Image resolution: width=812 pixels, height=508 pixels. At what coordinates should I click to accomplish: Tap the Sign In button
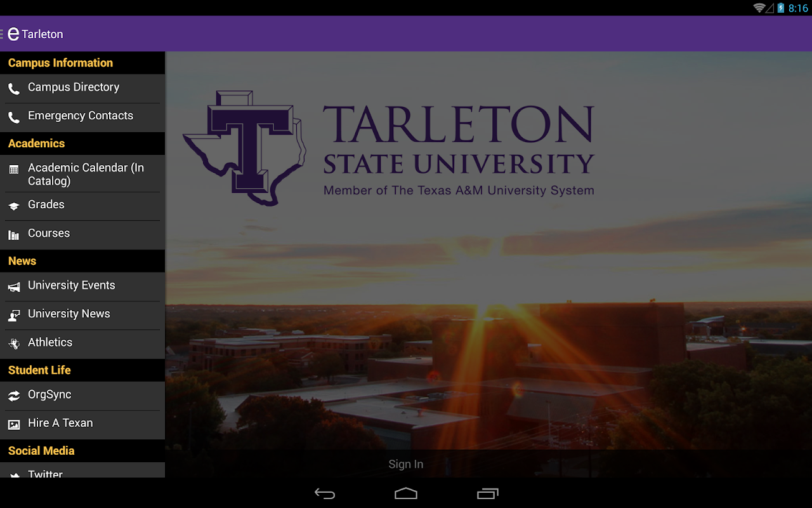point(406,464)
